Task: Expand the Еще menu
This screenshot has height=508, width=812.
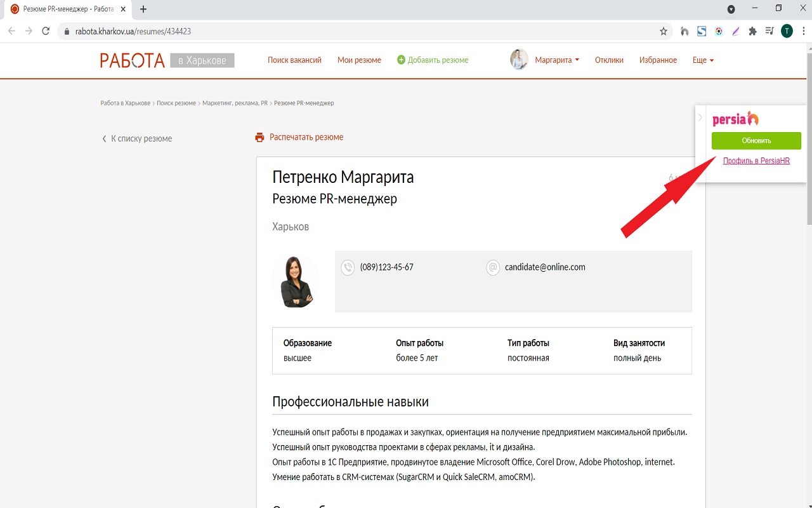Action: tap(702, 59)
